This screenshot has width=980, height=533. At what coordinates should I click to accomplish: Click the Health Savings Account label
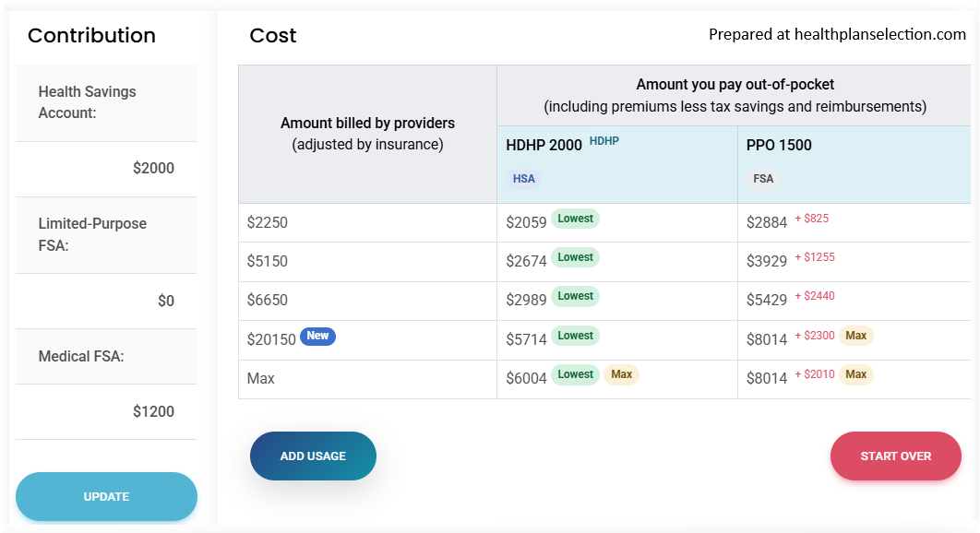coord(87,102)
